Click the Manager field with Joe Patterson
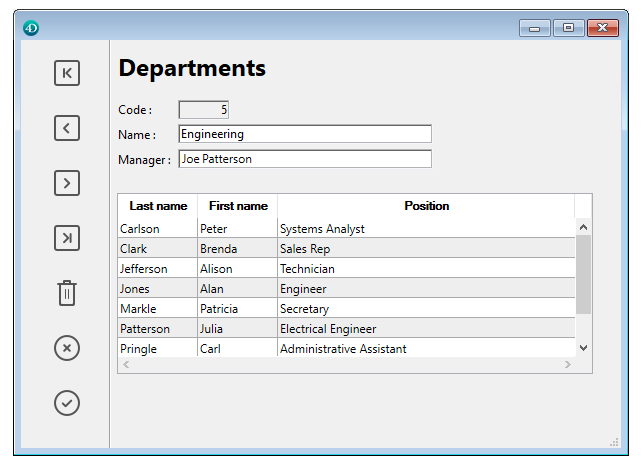Viewport: 643px width, 468px height. tap(304, 159)
